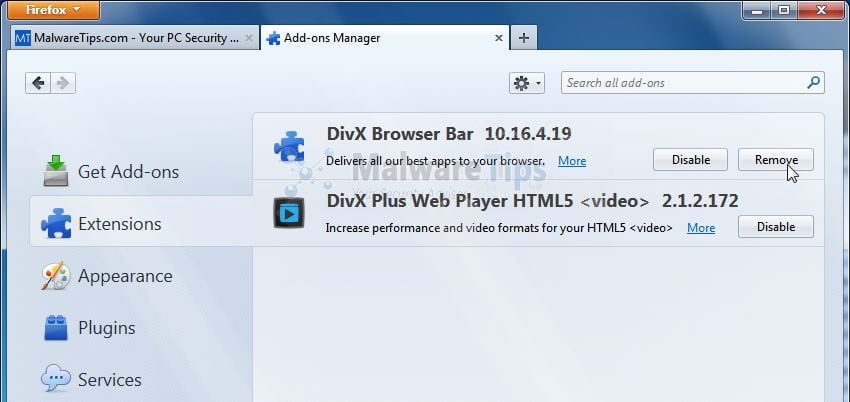The height and width of the screenshot is (402, 850).
Task: Select DivX Plus Web Player HTML5 title
Action: [488, 201]
